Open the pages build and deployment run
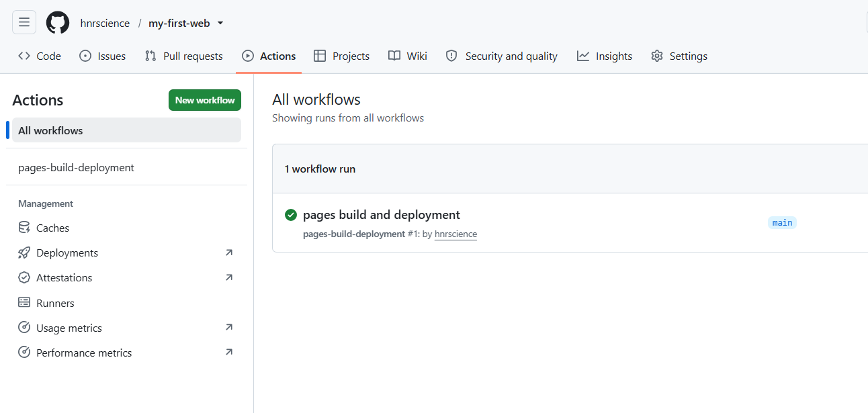 coord(382,215)
